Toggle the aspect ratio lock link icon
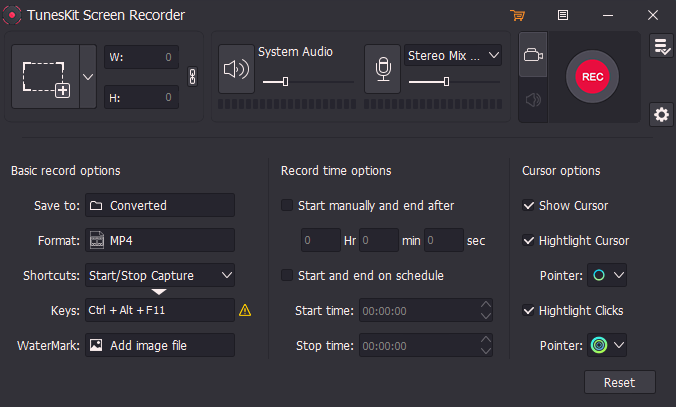This screenshot has height=407, width=676. (194, 77)
